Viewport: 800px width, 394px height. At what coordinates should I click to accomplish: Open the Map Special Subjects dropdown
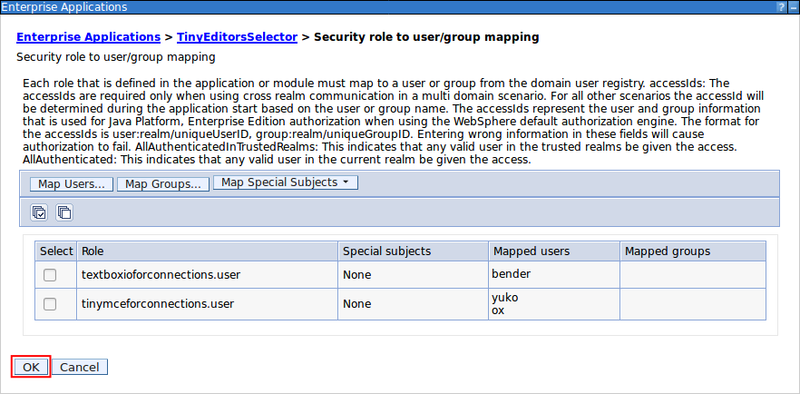click(x=286, y=183)
